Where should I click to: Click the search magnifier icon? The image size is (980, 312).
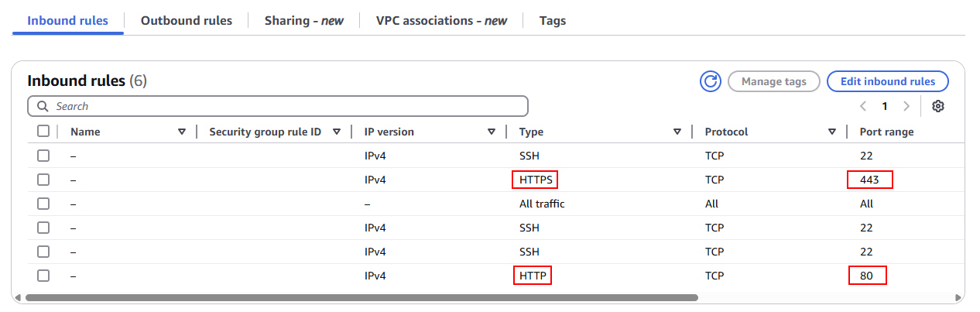coord(43,106)
